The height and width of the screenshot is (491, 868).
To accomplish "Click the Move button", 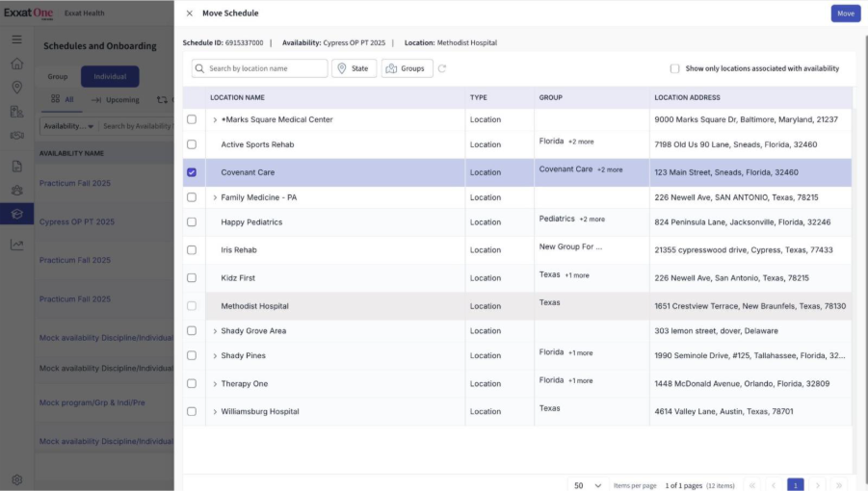I will pos(845,13).
